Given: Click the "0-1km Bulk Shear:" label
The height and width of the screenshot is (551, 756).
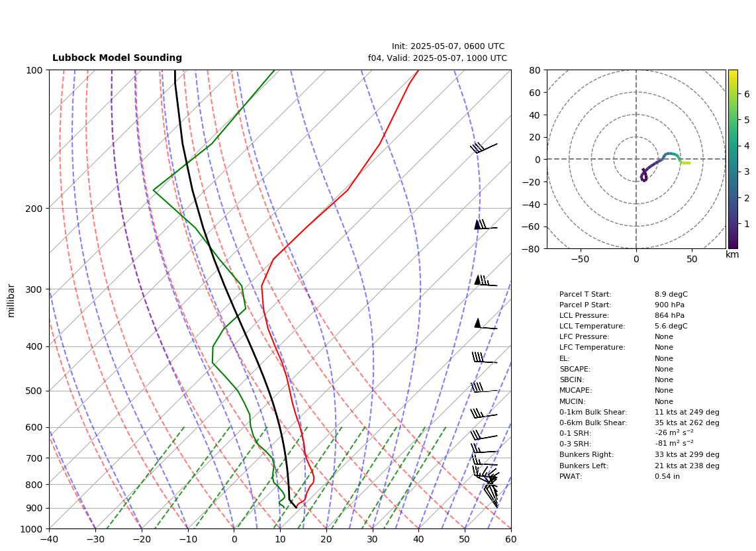Looking at the screenshot, I should pos(593,412).
